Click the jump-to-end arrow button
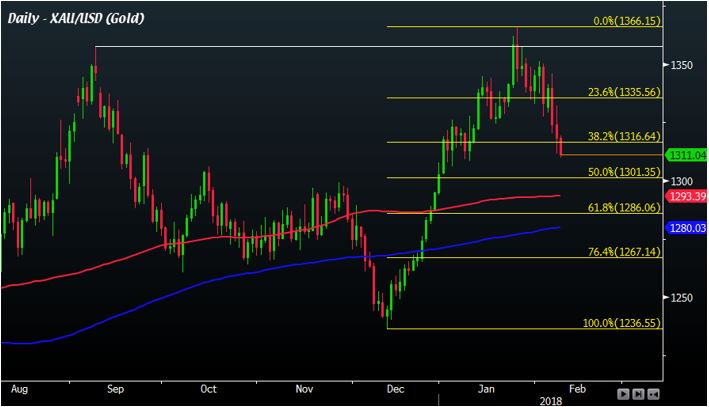Viewport: 709px width, 407px height. point(638,394)
